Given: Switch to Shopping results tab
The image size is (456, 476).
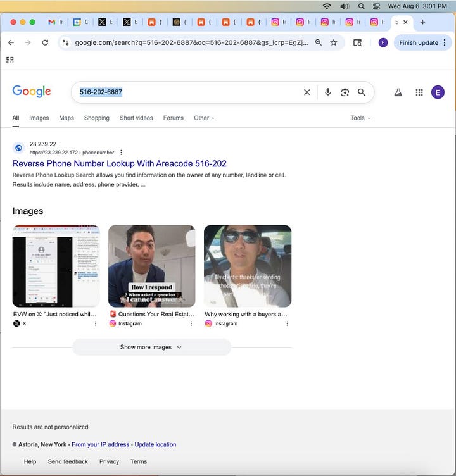Looking at the screenshot, I should pyautogui.click(x=97, y=118).
